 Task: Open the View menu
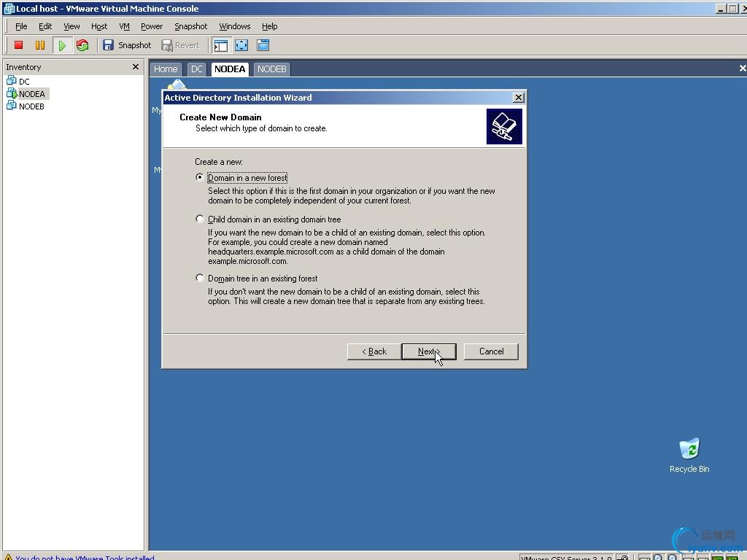pyautogui.click(x=71, y=26)
